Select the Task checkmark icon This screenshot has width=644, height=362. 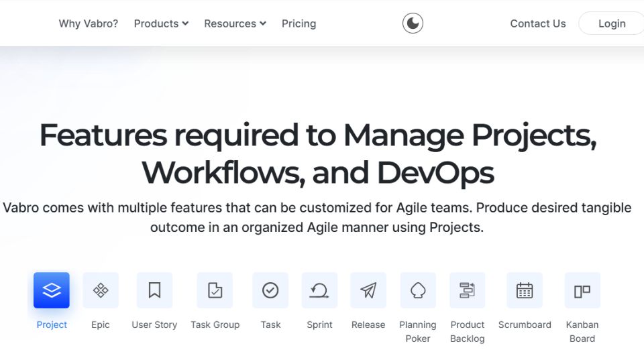click(x=270, y=290)
